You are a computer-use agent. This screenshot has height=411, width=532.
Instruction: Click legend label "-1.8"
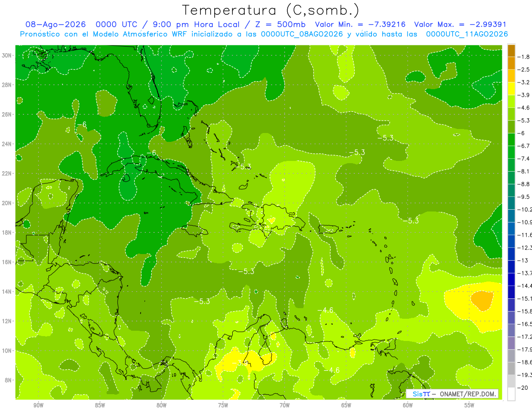pos(524,57)
